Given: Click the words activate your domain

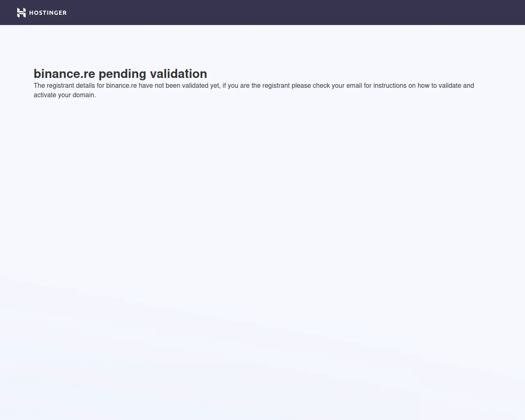Looking at the screenshot, I should tap(64, 95).
